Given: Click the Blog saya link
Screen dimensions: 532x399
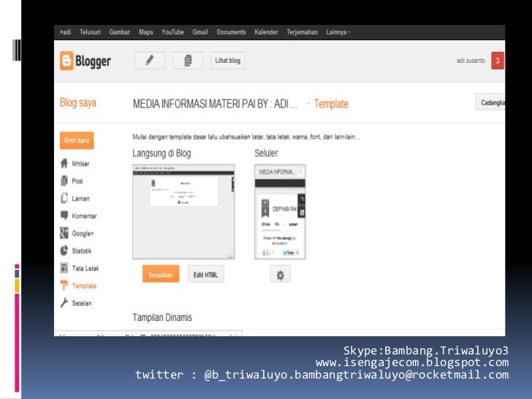Looking at the screenshot, I should pos(77,102).
